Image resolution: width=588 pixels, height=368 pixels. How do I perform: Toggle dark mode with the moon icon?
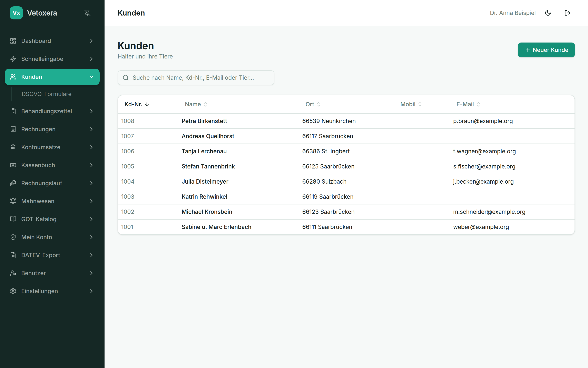coord(548,13)
